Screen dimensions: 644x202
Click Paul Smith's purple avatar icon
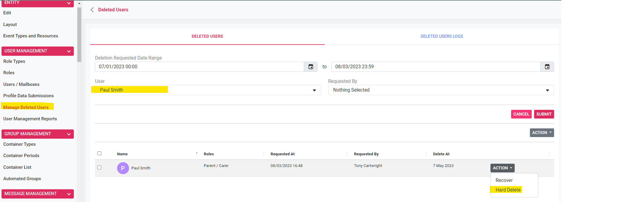[x=123, y=168]
